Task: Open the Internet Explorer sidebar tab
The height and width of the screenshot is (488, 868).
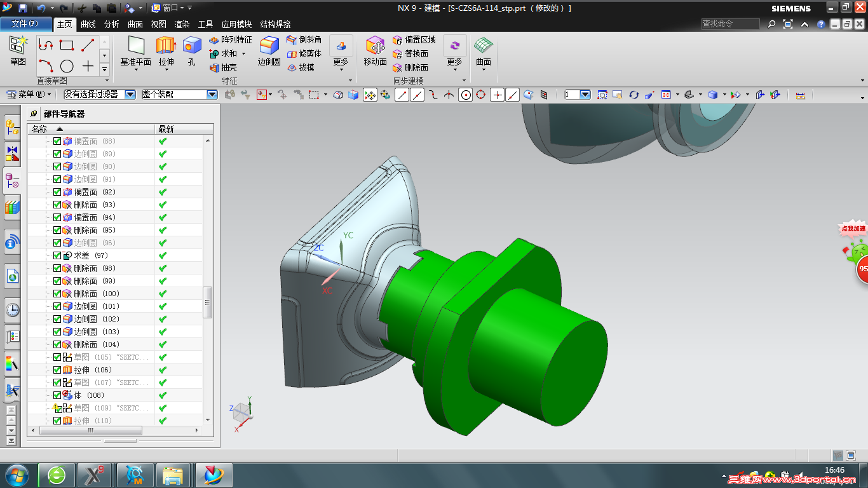Action: pyautogui.click(x=12, y=275)
